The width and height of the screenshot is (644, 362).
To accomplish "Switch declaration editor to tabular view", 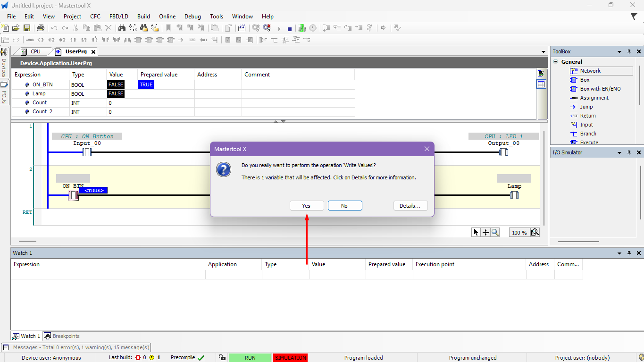I will click(541, 84).
